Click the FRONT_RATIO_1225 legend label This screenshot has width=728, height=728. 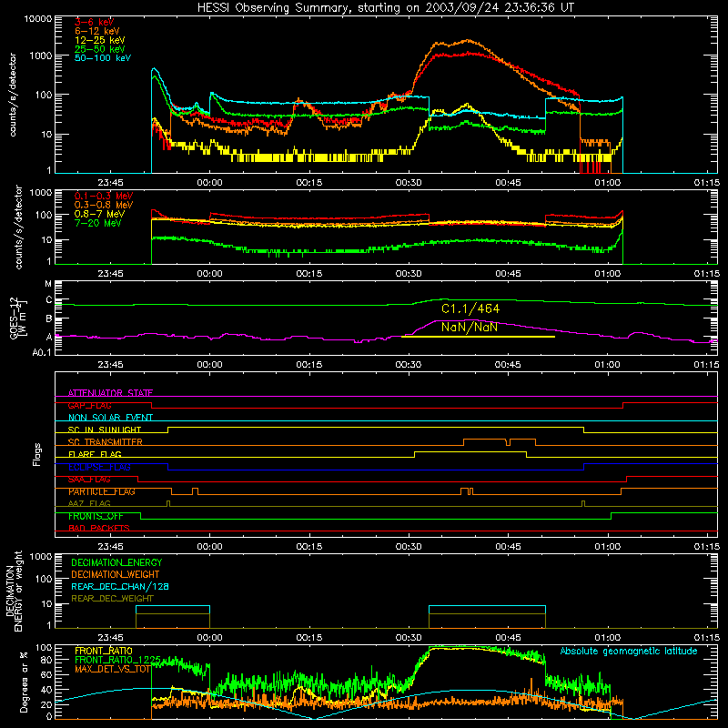pyautogui.click(x=117, y=660)
